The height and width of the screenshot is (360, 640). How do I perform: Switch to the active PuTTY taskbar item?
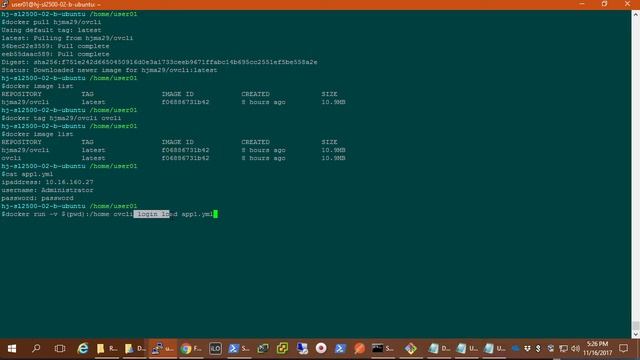click(163, 348)
